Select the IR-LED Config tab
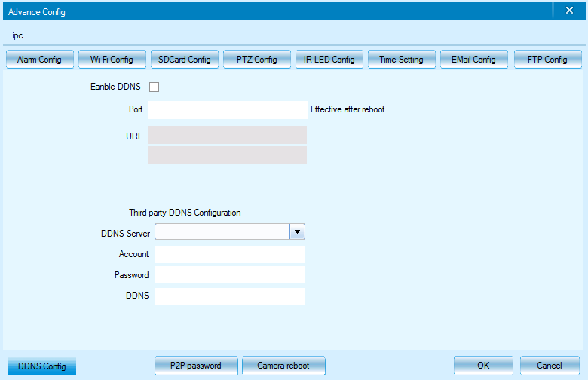The height and width of the screenshot is (380, 588). [329, 60]
